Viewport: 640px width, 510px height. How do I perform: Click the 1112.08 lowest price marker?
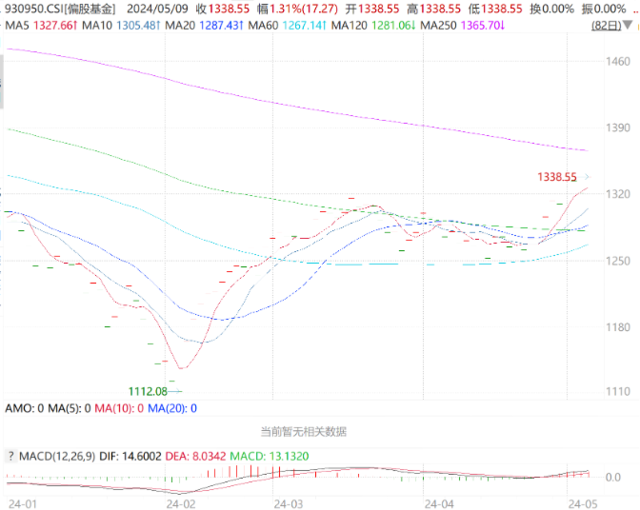click(147, 390)
